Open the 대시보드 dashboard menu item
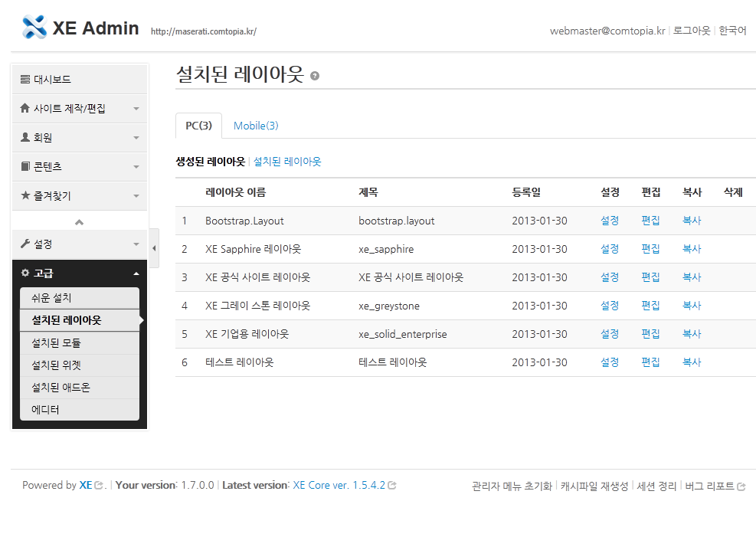 point(80,80)
